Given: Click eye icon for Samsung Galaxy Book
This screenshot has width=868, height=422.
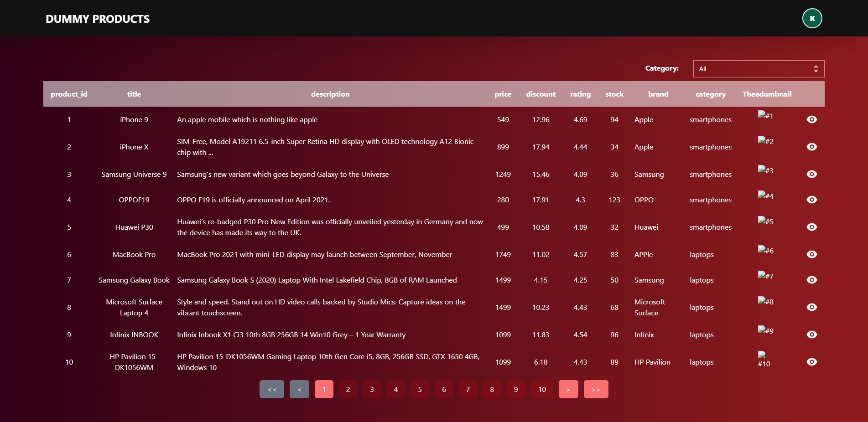Looking at the screenshot, I should tap(811, 280).
